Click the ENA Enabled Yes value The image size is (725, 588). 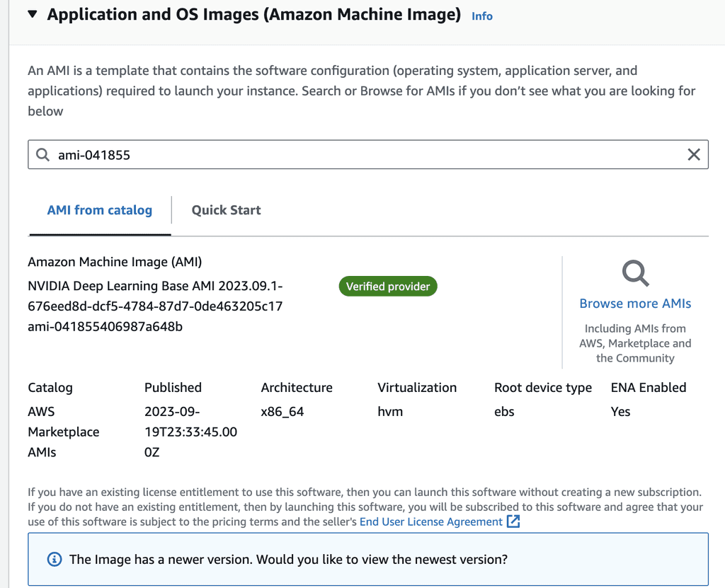pyautogui.click(x=620, y=411)
